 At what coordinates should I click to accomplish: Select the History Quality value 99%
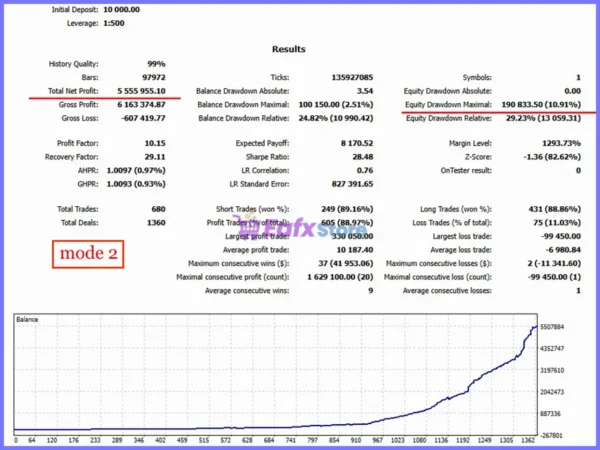click(x=157, y=64)
